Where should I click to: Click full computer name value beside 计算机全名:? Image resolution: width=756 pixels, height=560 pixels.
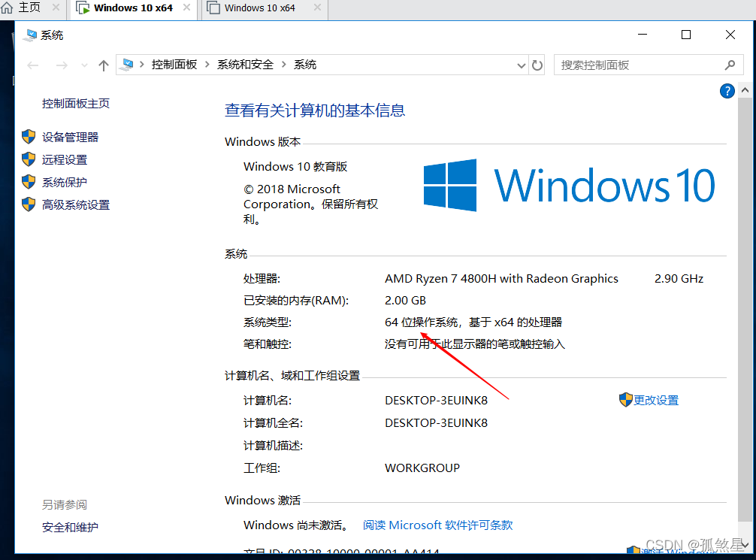pos(437,423)
